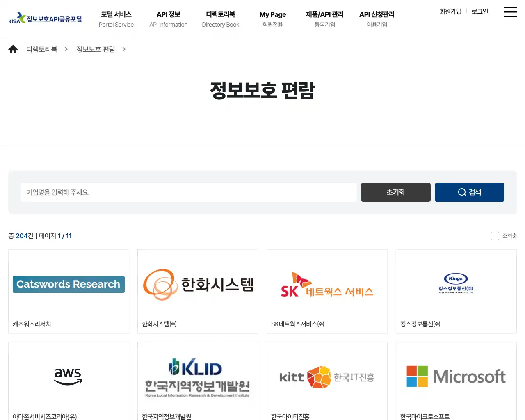
Task: Click 정보보호 편람 breadcrumb link
Action: (96, 49)
